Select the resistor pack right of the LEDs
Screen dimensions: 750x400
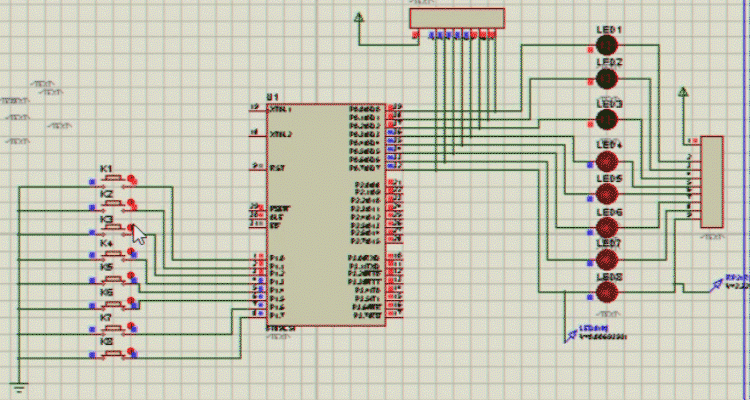pos(712,182)
